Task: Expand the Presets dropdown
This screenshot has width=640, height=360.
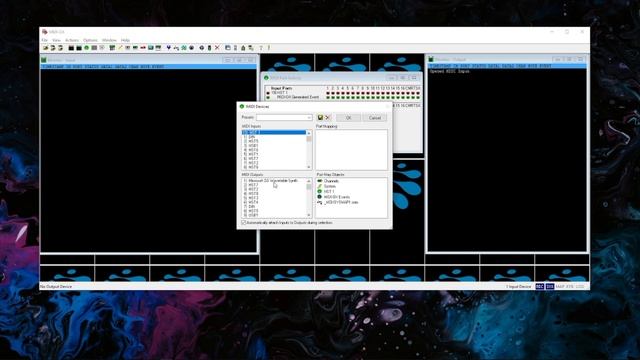Action: tap(309, 118)
